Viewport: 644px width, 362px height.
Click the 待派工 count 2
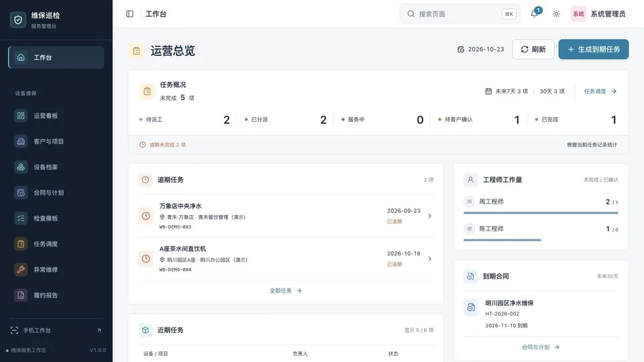(x=226, y=120)
